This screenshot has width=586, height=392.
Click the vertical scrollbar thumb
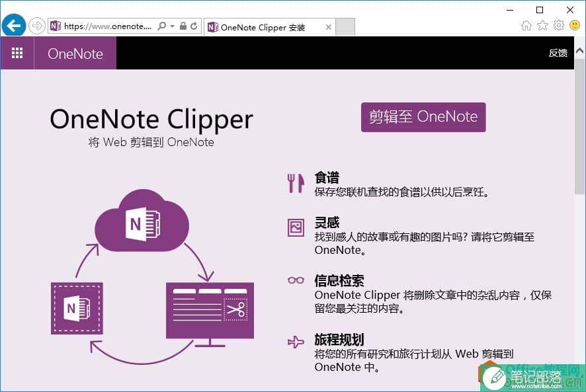579,126
